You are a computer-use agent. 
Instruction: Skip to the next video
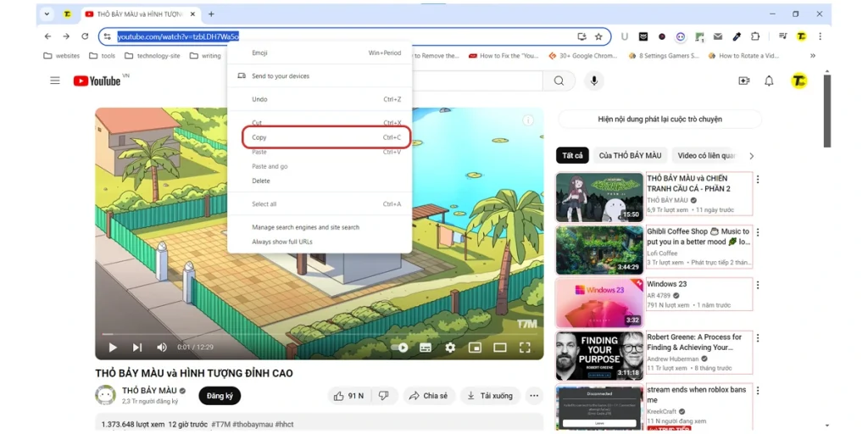pyautogui.click(x=137, y=348)
